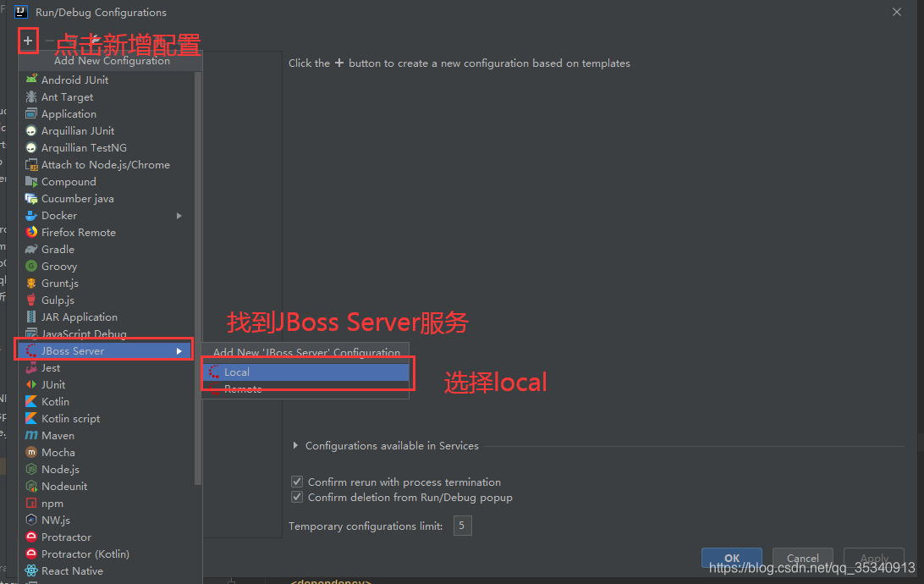924x584 pixels.
Task: Click the Jest icon
Action: click(x=31, y=367)
